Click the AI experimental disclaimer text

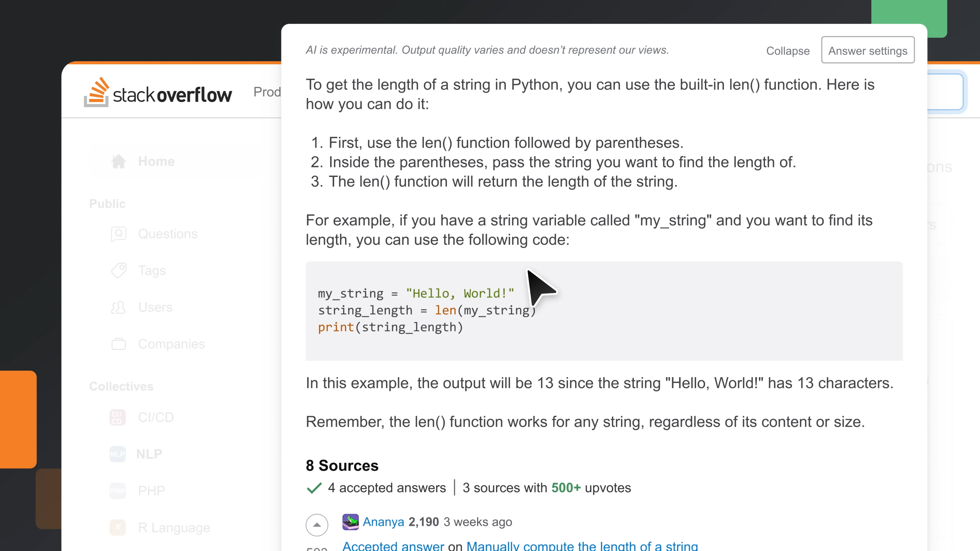[487, 50]
